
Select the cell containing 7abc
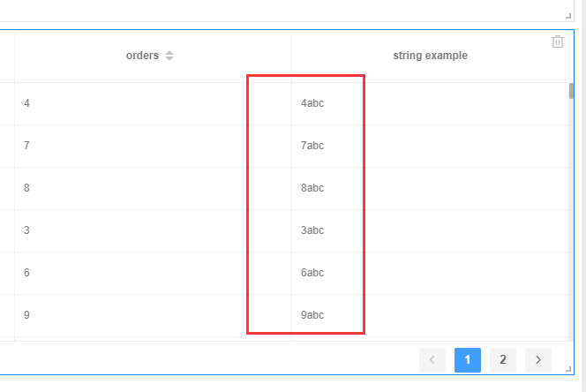click(312, 146)
